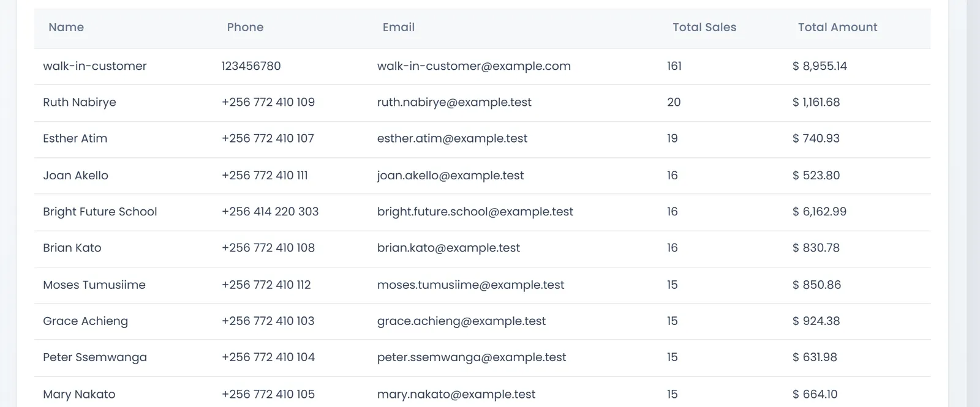
Task: Select the Ruth Nabirye name cell
Action: tap(80, 102)
